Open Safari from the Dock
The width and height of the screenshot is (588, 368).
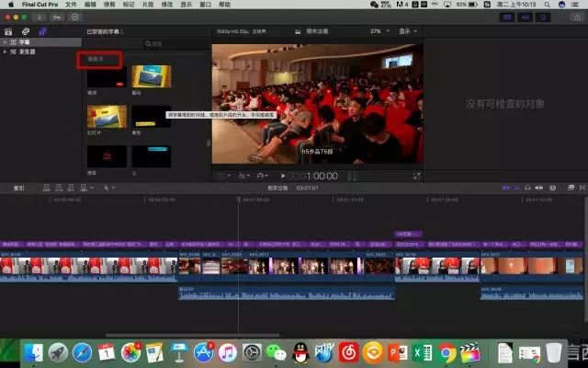point(82,352)
